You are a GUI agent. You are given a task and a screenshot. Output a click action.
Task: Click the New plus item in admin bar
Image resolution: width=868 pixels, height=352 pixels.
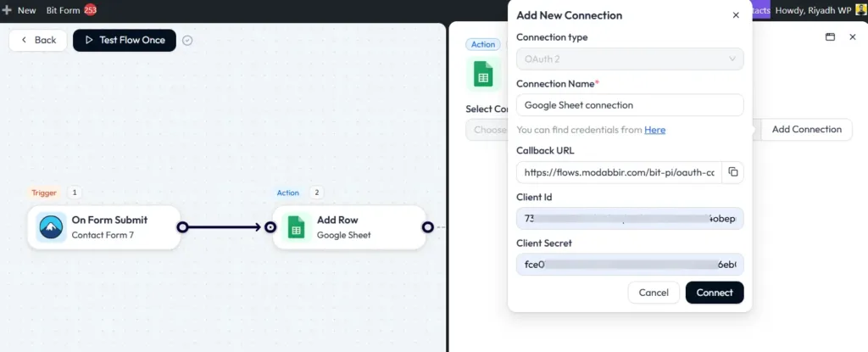[x=19, y=10]
